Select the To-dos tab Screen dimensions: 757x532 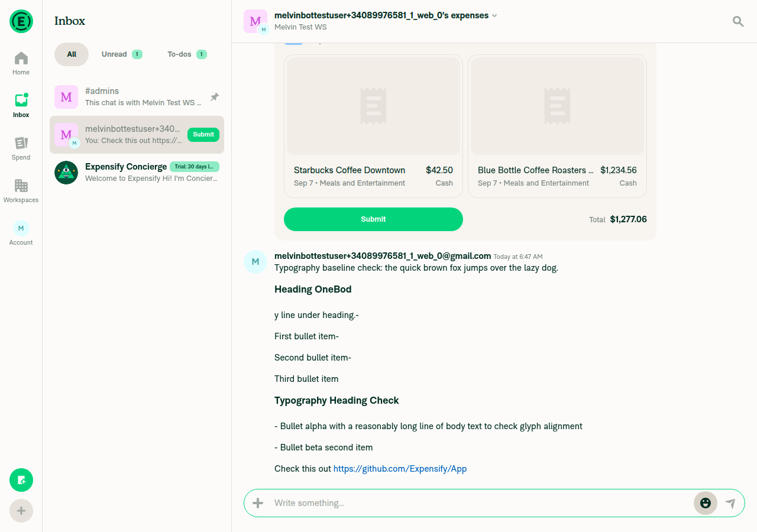(186, 54)
